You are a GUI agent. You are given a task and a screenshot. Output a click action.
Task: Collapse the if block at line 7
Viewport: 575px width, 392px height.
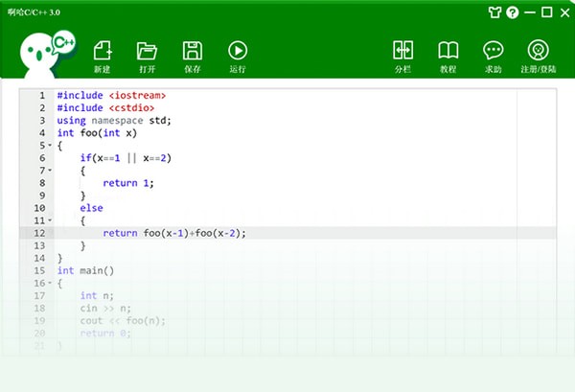[49, 171]
